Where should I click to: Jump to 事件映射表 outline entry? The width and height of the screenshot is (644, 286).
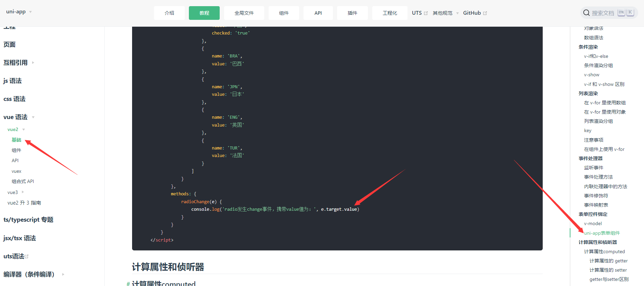point(596,205)
